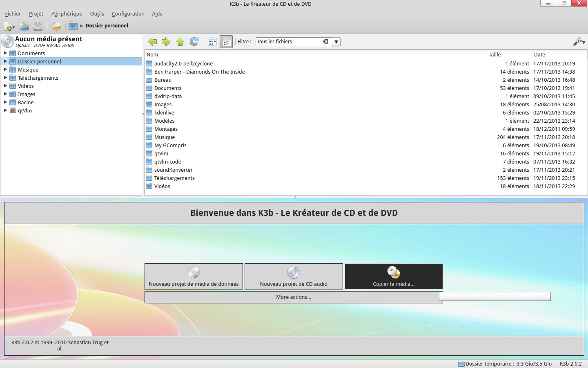Screen dimensions: 588x368
Task: Reload the file list with refresh icon
Action: [194, 42]
